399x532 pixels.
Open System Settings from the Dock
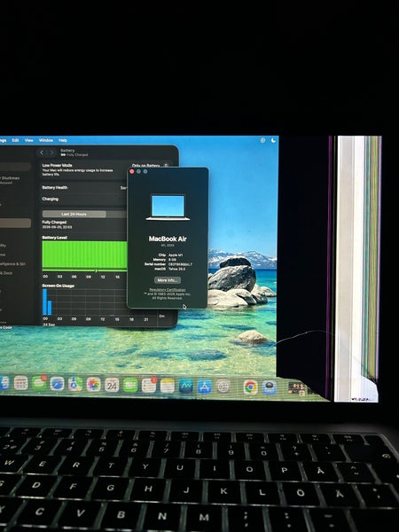click(x=223, y=387)
